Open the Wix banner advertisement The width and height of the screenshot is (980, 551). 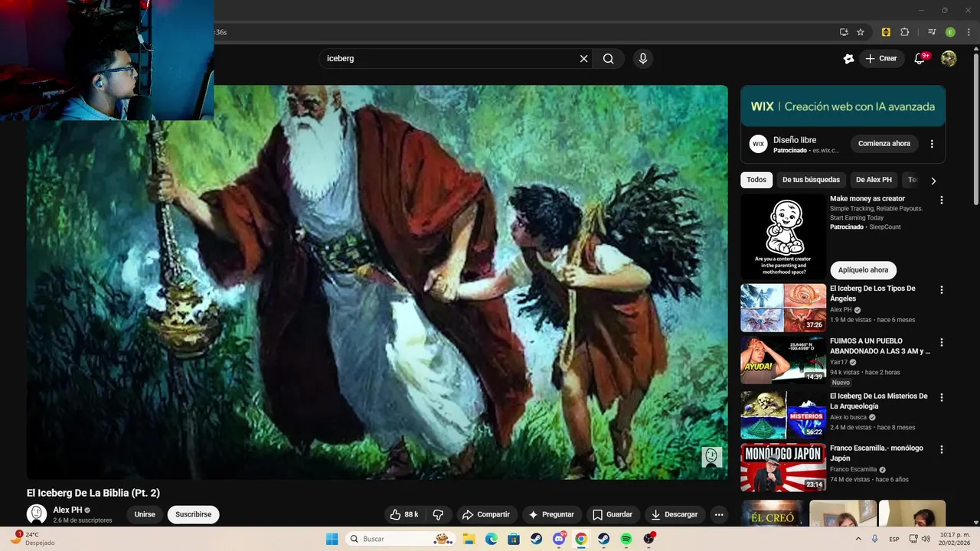pyautogui.click(x=843, y=106)
